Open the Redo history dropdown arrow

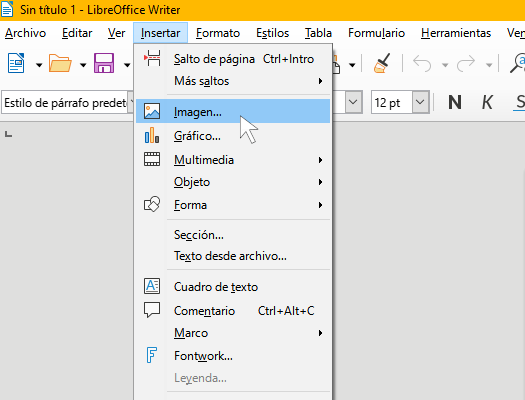coord(489,65)
